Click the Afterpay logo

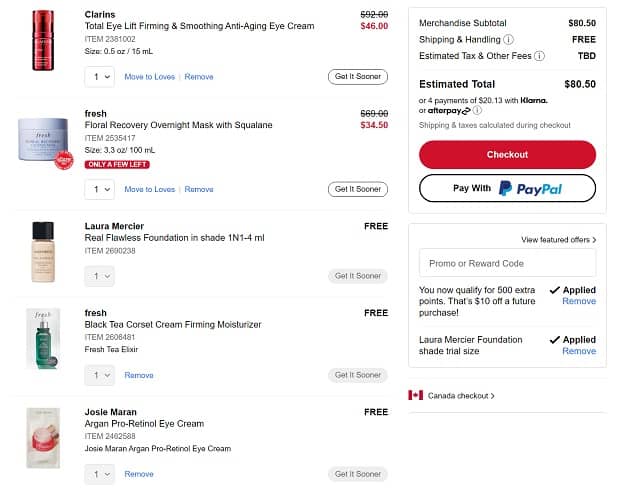(x=450, y=111)
